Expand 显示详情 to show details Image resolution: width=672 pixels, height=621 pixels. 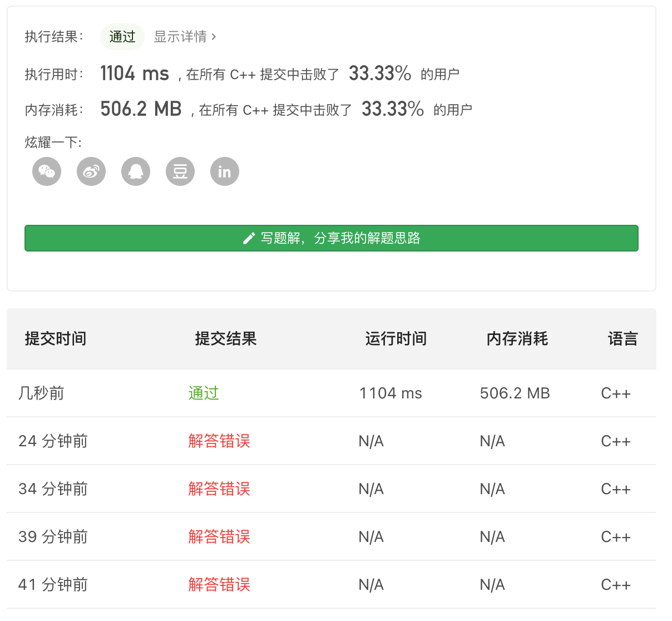tap(185, 37)
